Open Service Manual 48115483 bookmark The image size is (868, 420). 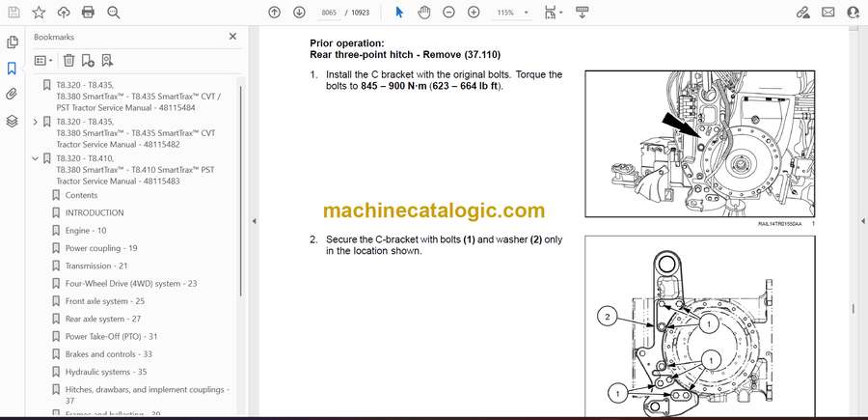click(136, 170)
